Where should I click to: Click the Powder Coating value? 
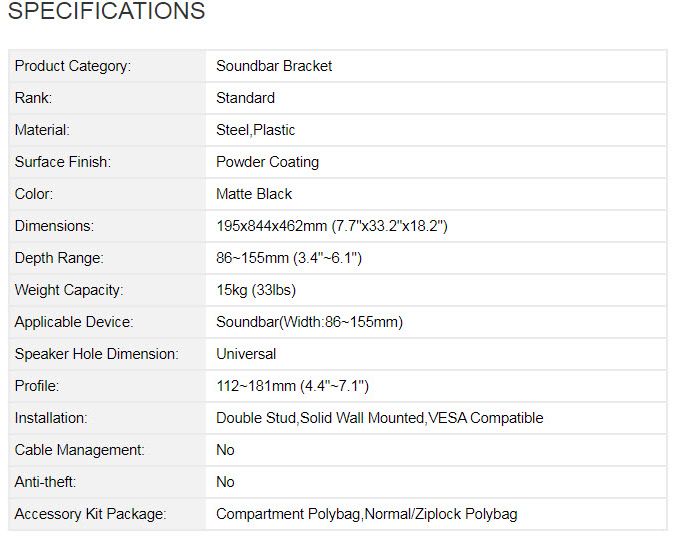[268, 162]
